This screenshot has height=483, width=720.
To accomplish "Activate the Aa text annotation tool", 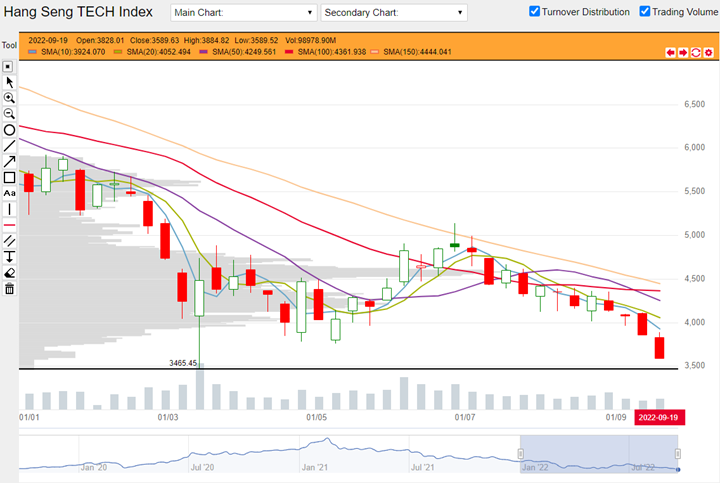I will click(9, 193).
